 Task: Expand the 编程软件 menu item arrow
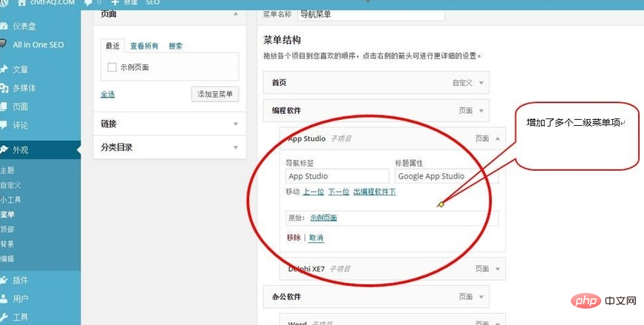click(x=481, y=110)
